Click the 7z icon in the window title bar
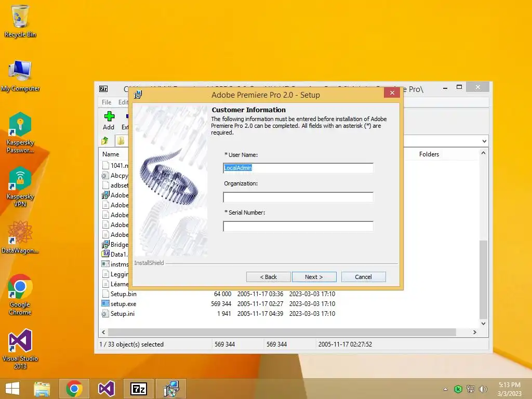The image size is (532, 399). tap(103, 89)
